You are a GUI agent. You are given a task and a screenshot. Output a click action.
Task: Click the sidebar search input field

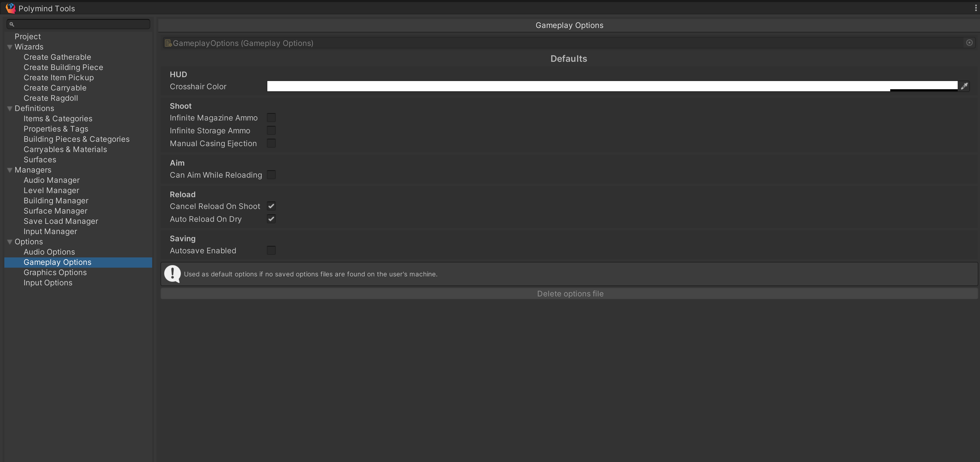click(81, 24)
